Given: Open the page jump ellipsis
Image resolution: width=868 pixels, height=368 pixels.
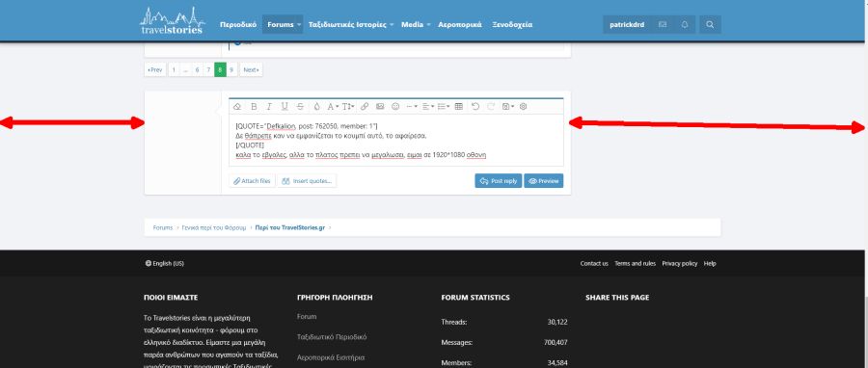Looking at the screenshot, I should 185,69.
